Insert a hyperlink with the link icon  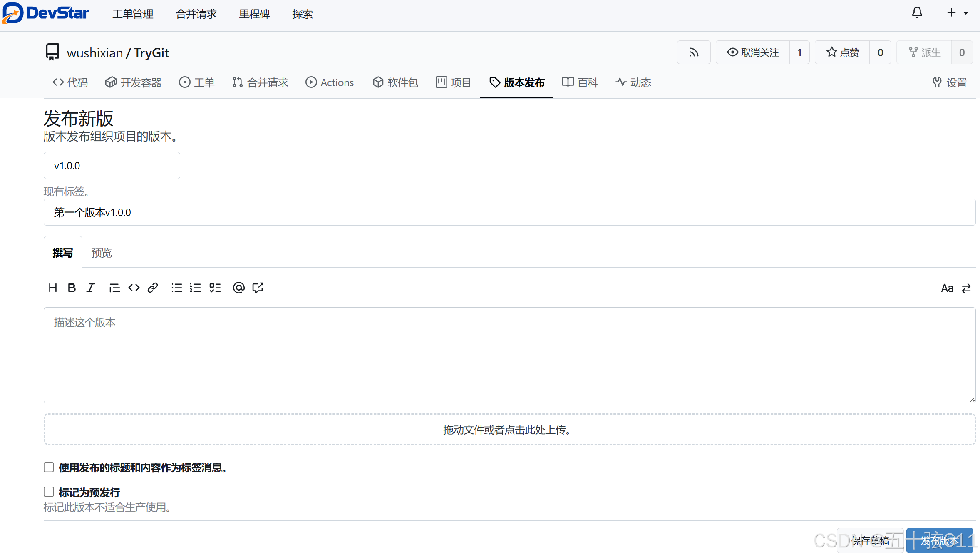[153, 288]
